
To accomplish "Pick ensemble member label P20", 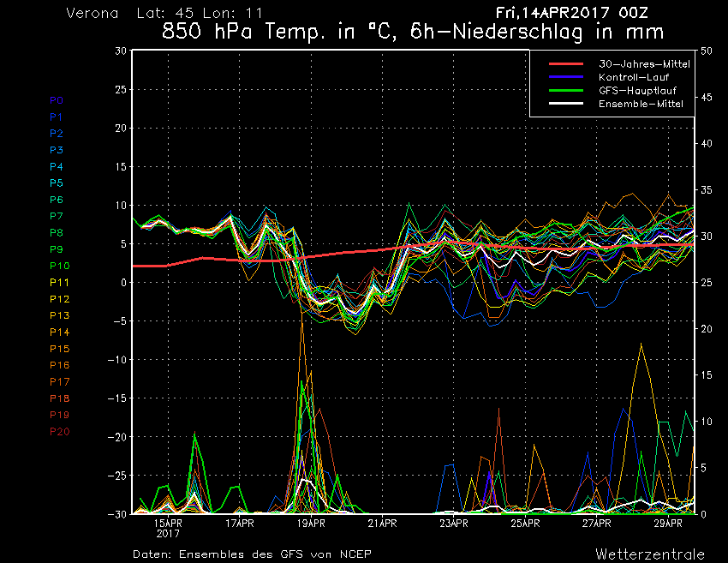I will [x=59, y=432].
